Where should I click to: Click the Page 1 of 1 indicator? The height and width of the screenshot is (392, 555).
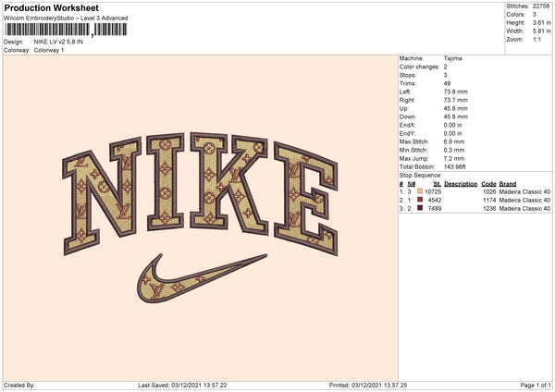536,386
